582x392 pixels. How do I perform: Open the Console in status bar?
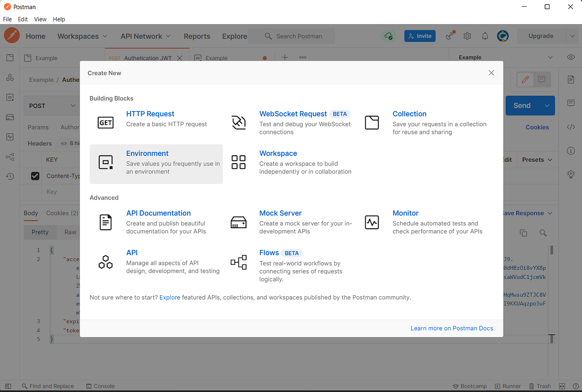[100, 386]
